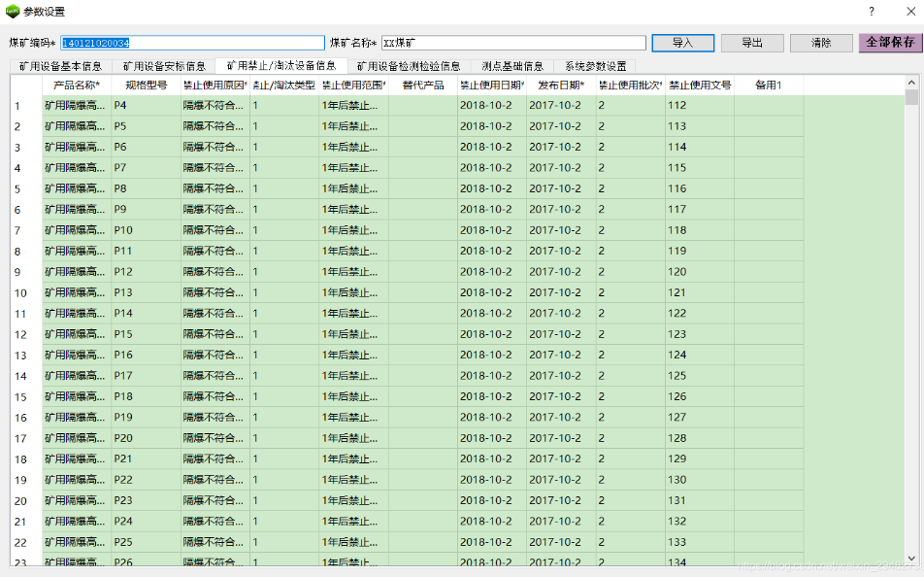This screenshot has width=924, height=577.
Task: Open the 矿用设备检测检验信息 tab
Action: point(409,67)
